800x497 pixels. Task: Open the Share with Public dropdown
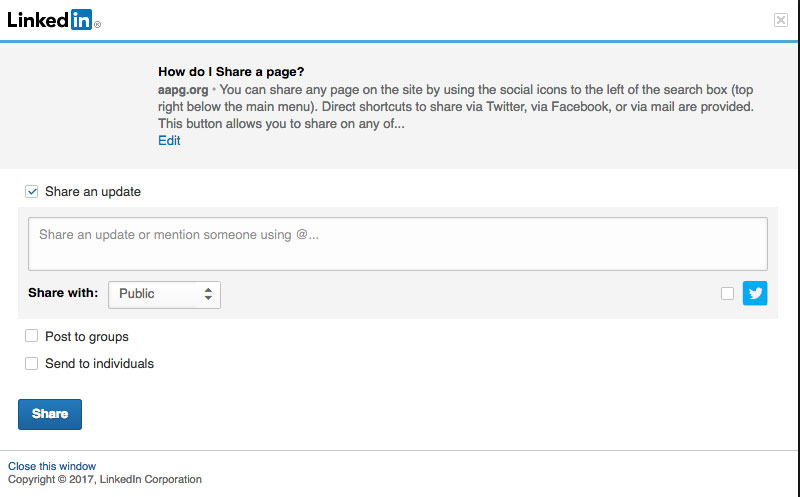[164, 294]
